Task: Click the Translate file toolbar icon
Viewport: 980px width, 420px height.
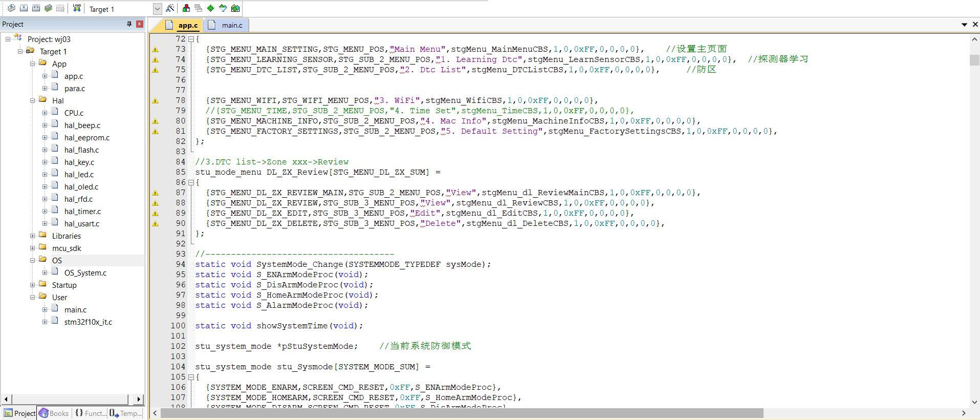Action: pos(11,8)
